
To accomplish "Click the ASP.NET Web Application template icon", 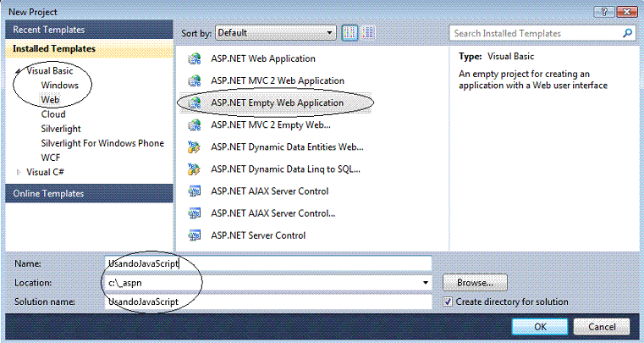I will 194,58.
